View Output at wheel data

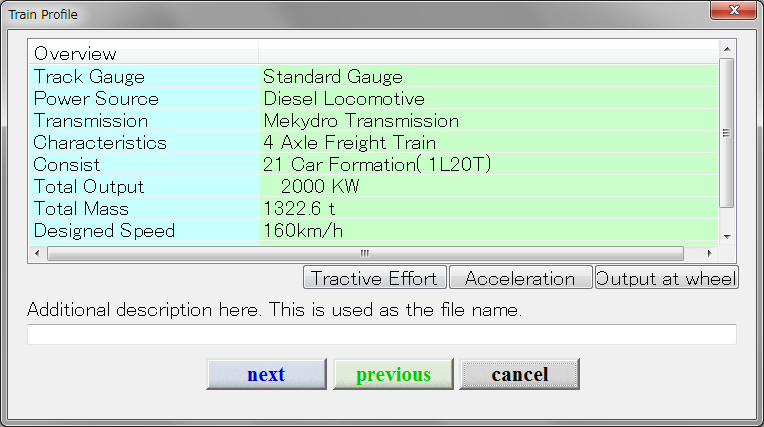[x=666, y=277]
